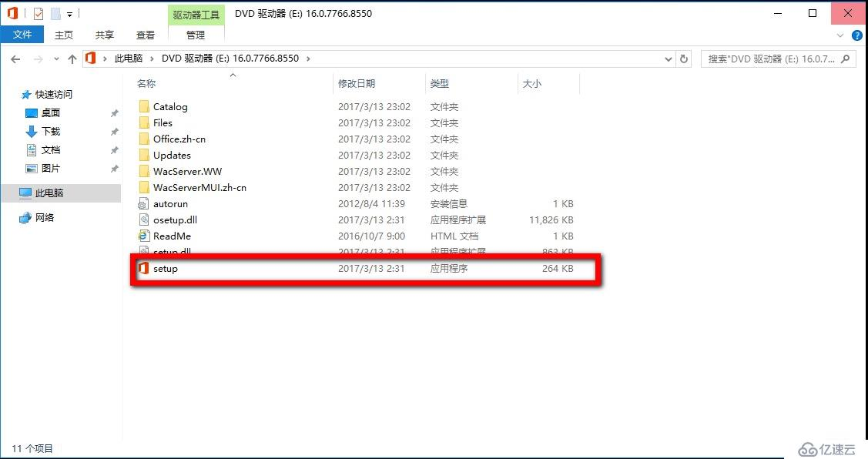Refresh the current folder view

pyautogui.click(x=684, y=59)
